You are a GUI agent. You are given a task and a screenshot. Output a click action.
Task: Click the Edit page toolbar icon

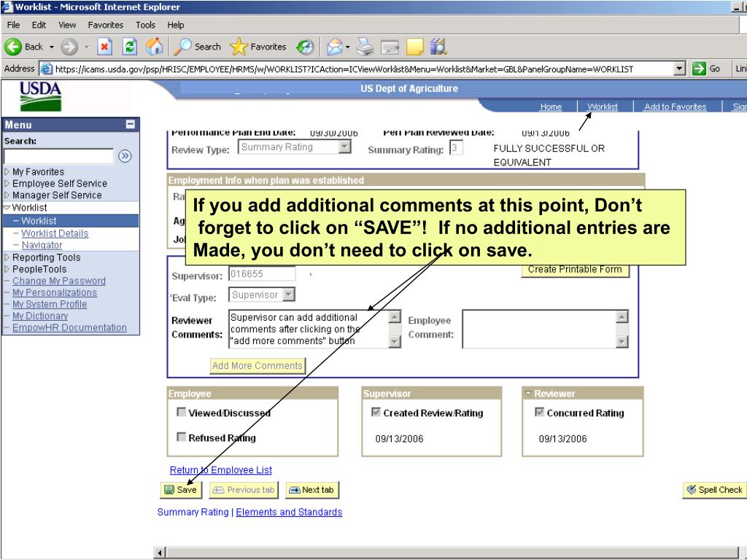390,47
